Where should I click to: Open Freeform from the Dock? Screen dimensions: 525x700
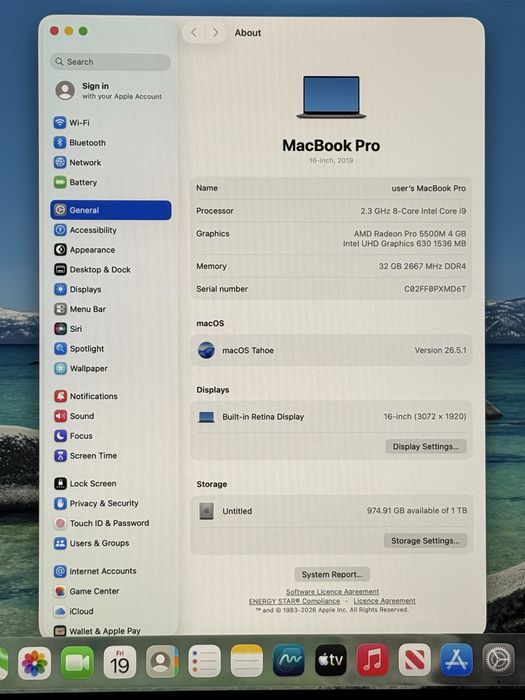click(x=289, y=660)
